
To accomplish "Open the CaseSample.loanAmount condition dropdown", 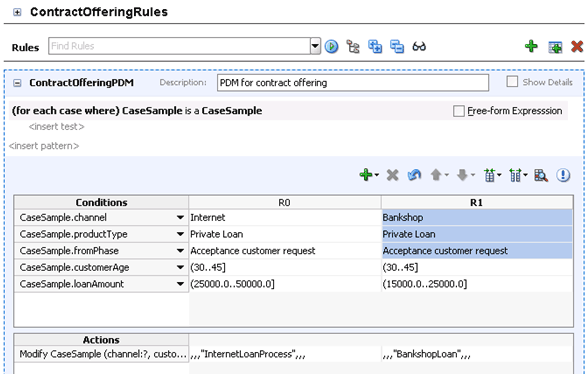I will coord(180,284).
